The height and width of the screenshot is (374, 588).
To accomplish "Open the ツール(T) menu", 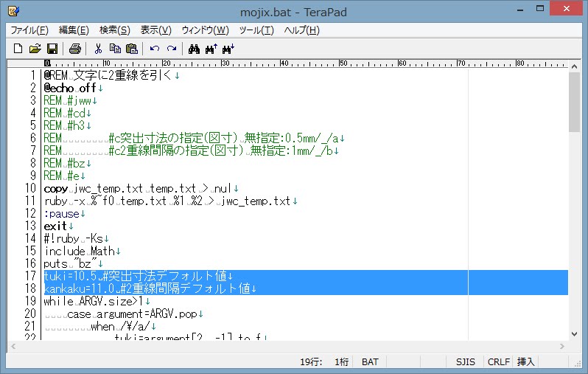I will pos(256,30).
